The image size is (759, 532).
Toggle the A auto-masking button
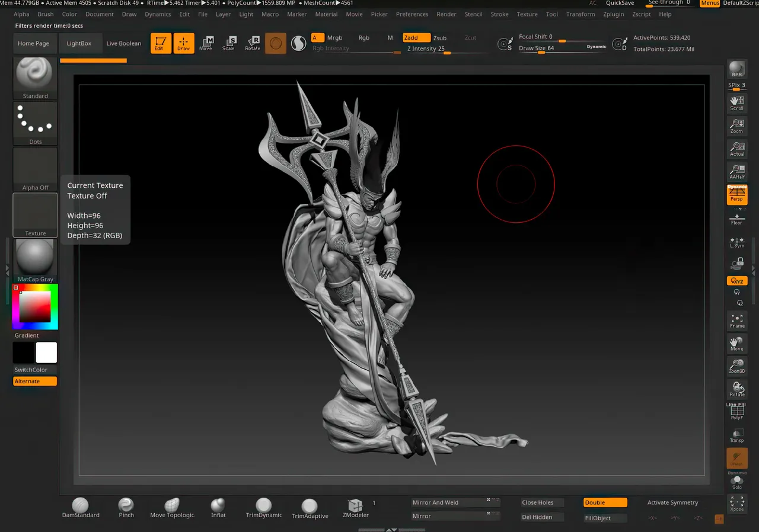click(318, 38)
